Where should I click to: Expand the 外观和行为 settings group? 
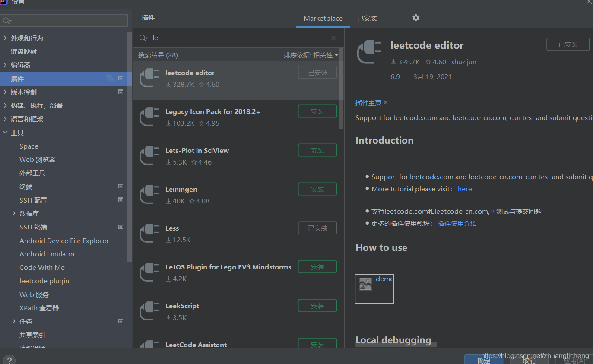[x=5, y=38]
